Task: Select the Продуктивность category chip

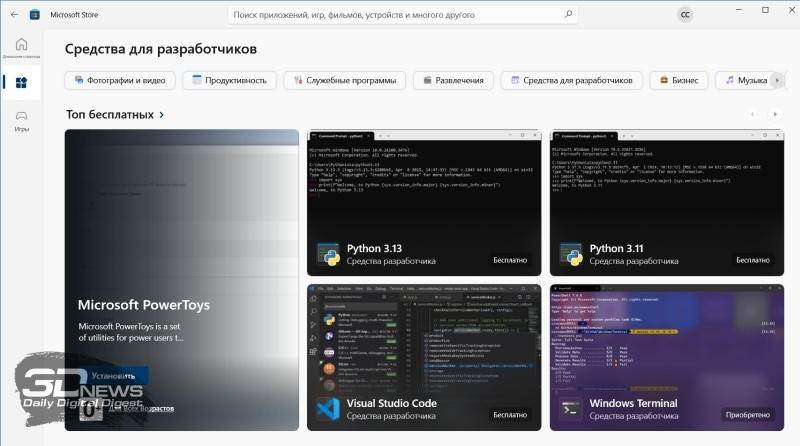Action: tap(229, 80)
